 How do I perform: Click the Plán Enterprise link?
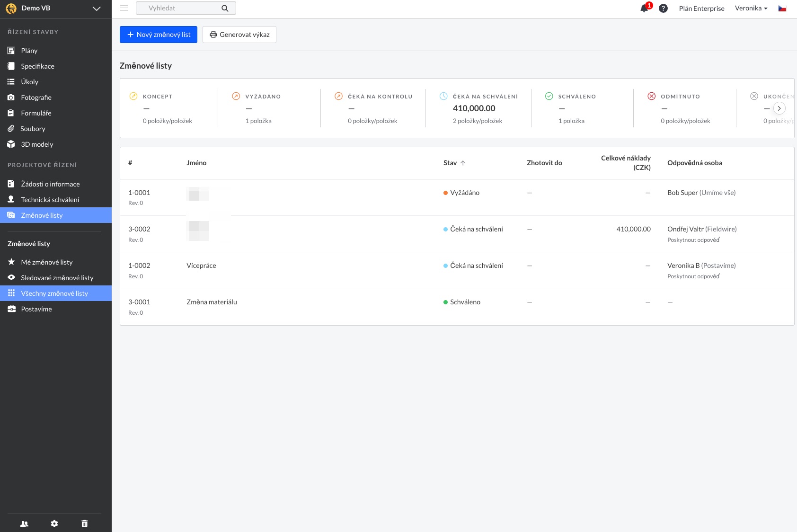(701, 9)
